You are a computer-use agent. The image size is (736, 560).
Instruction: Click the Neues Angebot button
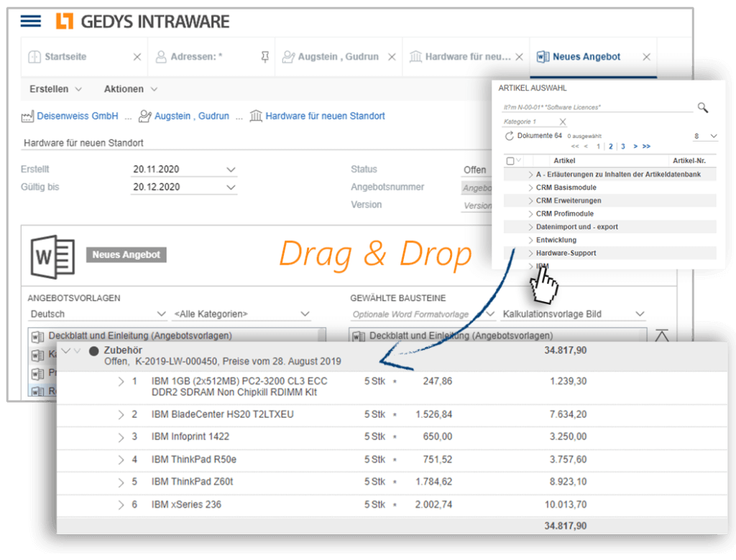tap(126, 255)
